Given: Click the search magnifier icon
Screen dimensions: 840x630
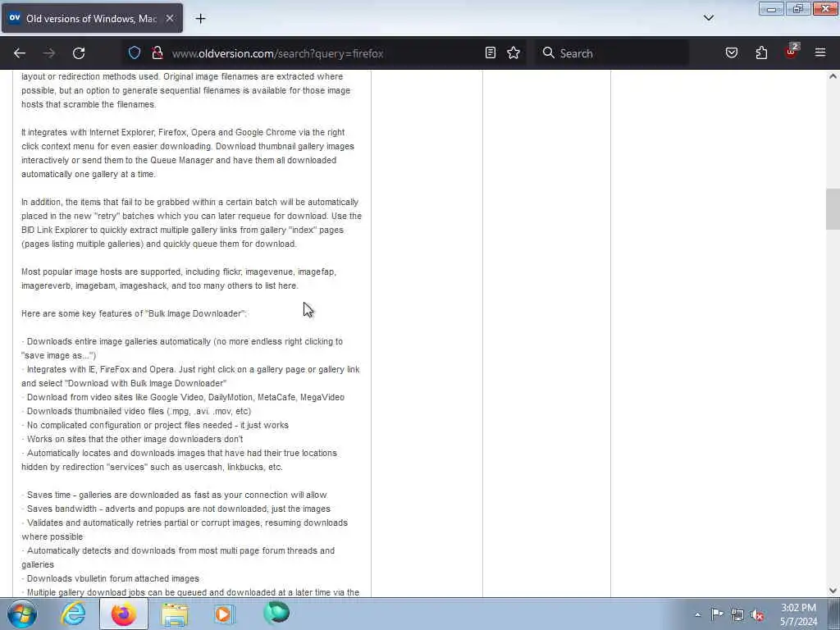Looking at the screenshot, I should (x=548, y=52).
